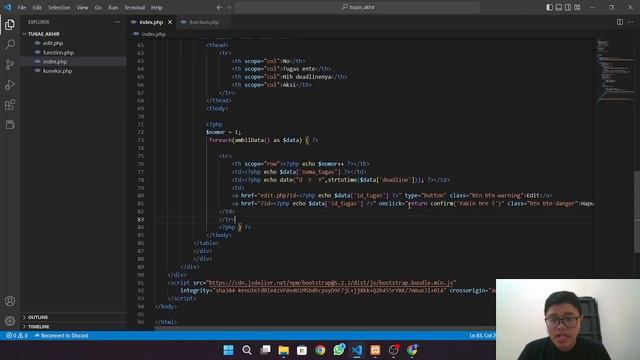This screenshot has height=360, width=640.
Task: Open Explorer Views and More Actions ellipsis
Action: [117, 22]
